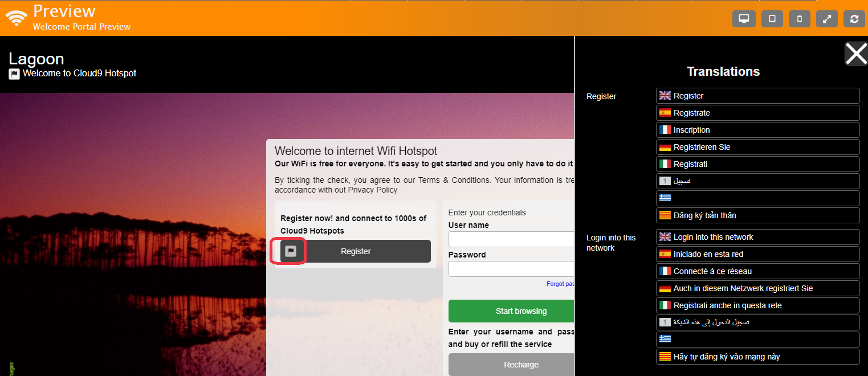Click flag icon beside Welcome to Cloud9 Hotspot

point(14,73)
